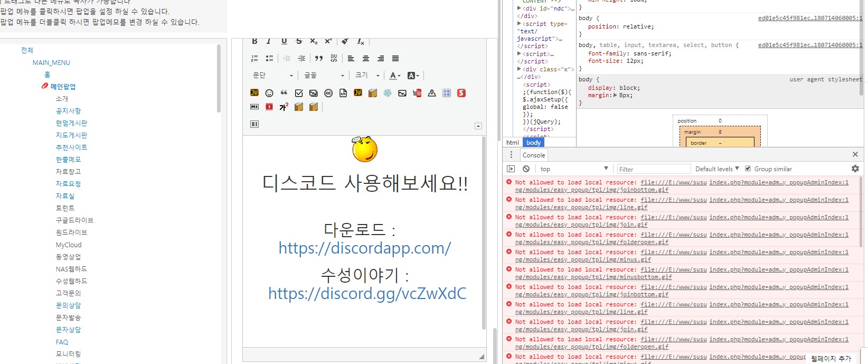Image resolution: width=868 pixels, height=364 pixels.
Task: Show the console sidebar
Action: tap(511, 169)
